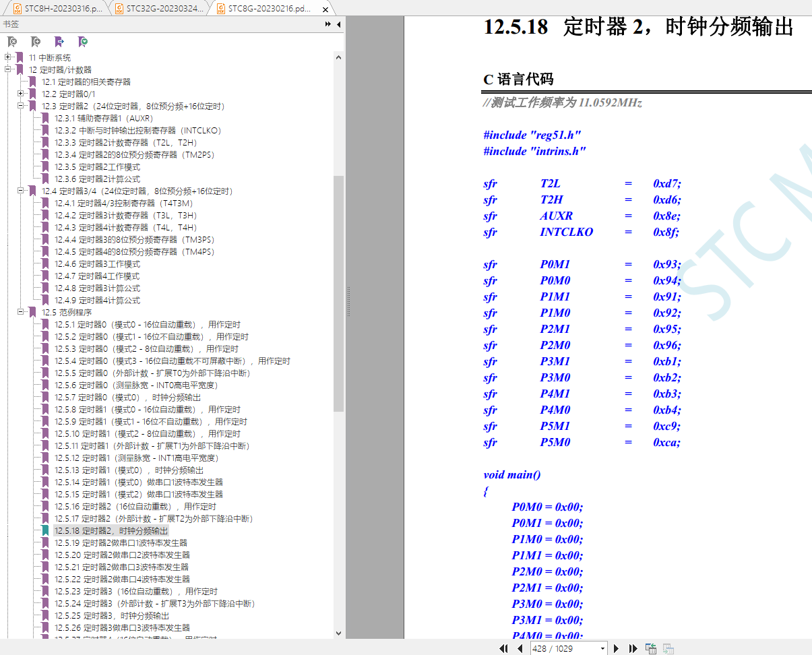Click the next view icon in page navigation
The width and height of the screenshot is (812, 655).
click(x=668, y=648)
